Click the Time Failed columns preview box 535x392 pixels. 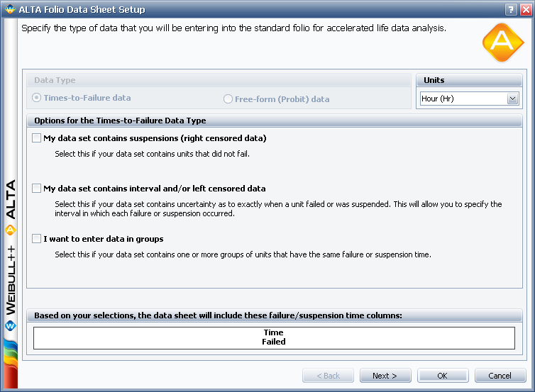[x=274, y=337]
